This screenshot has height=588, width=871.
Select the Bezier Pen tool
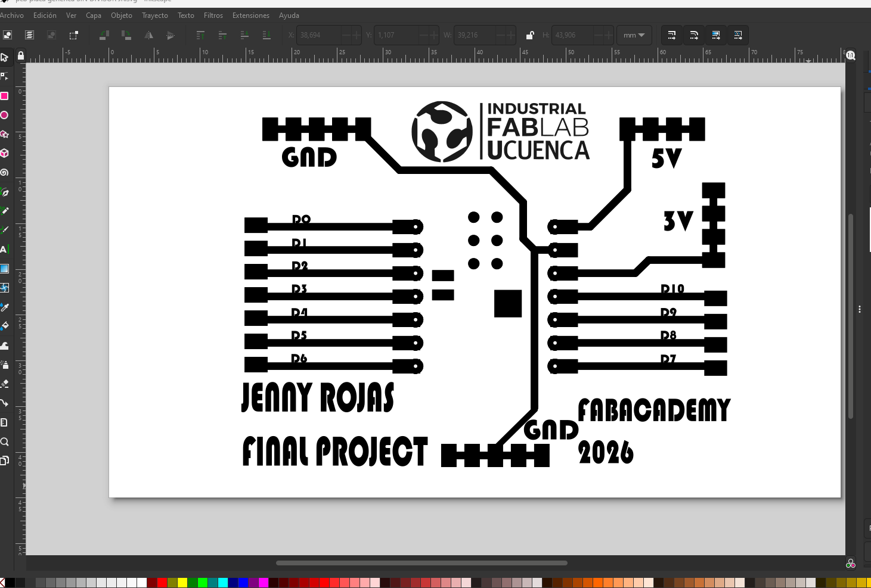tap(4, 192)
